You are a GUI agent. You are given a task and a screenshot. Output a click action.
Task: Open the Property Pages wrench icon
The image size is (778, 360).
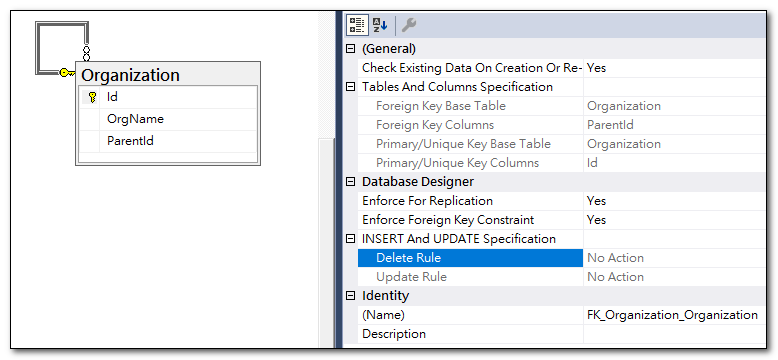tap(408, 25)
